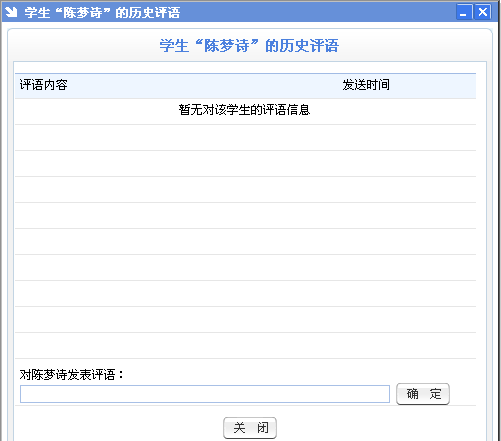The width and height of the screenshot is (501, 441).
Task: Click the 暂无对该学生的评语信息 message row
Action: pyautogui.click(x=245, y=111)
